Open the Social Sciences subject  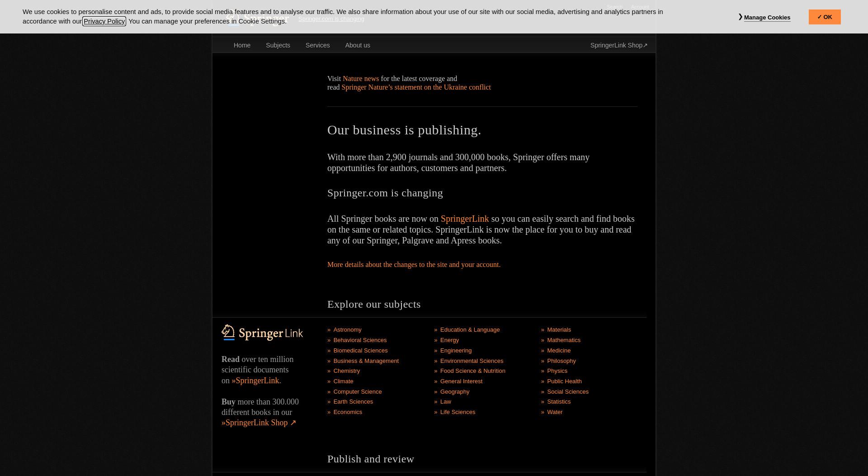[x=568, y=392]
